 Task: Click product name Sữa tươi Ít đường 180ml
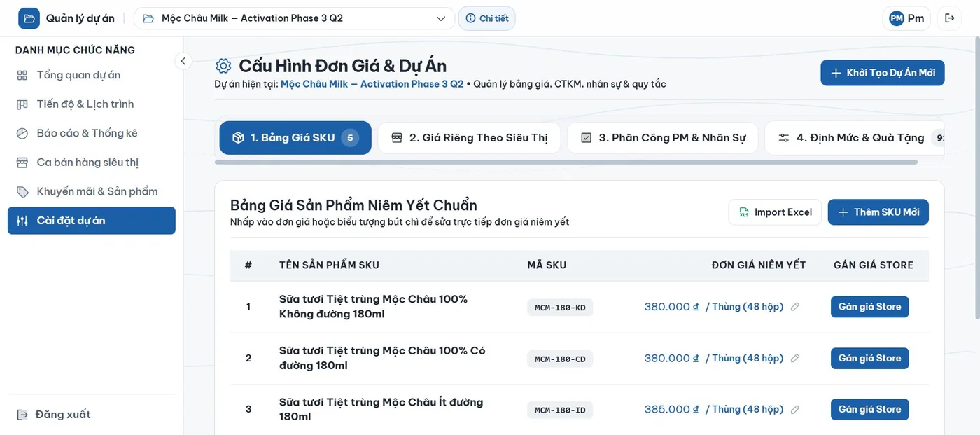pyautogui.click(x=381, y=410)
